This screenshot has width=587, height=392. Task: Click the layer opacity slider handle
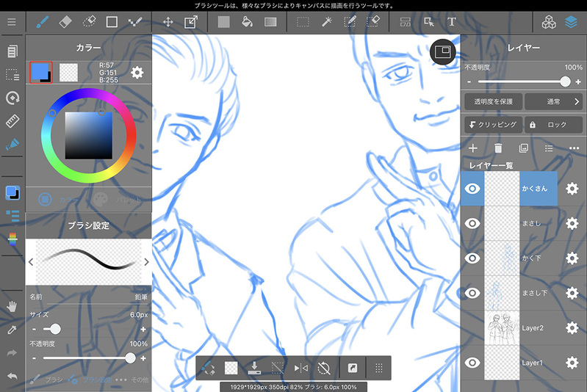pyautogui.click(x=565, y=81)
